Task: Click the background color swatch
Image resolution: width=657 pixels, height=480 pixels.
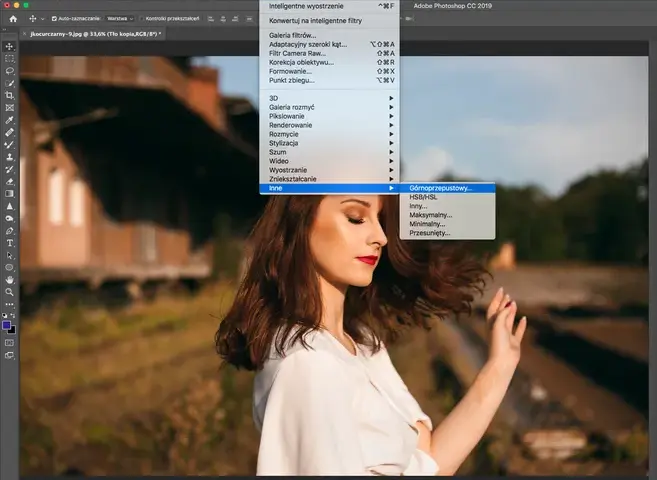Action: point(13,331)
